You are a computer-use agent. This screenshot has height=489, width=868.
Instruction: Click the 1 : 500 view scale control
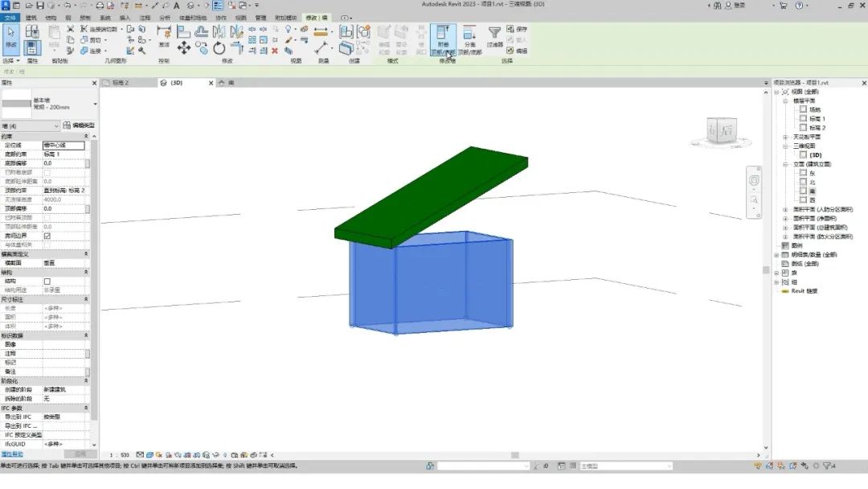tap(120, 454)
